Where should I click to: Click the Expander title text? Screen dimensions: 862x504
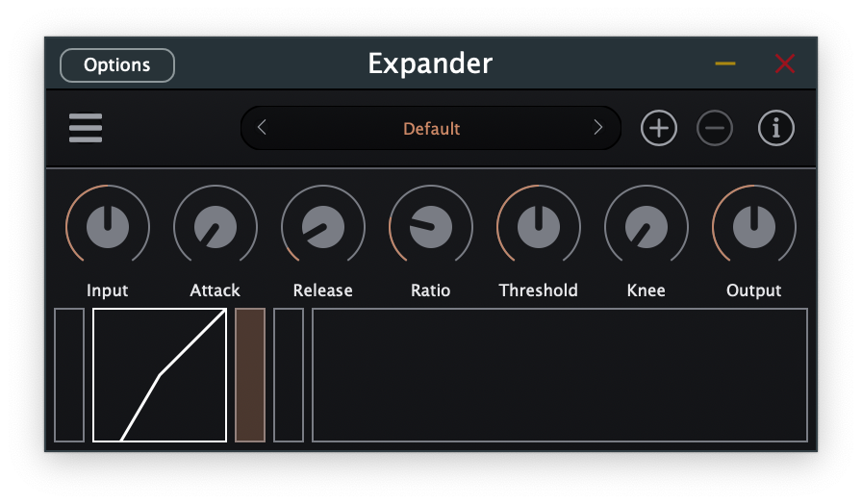pos(430,63)
